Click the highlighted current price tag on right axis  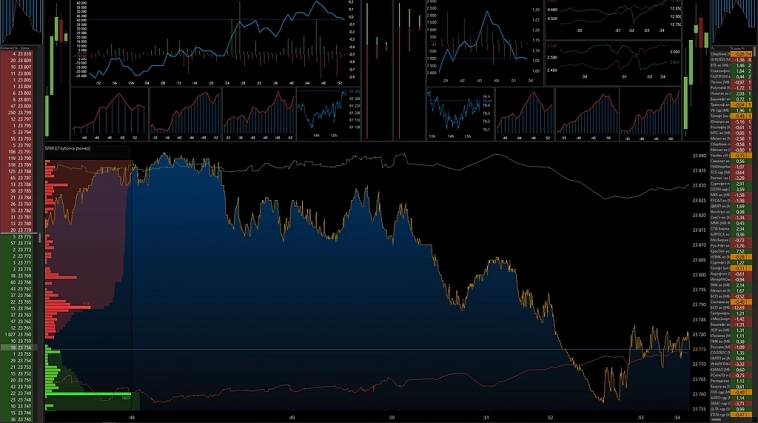(x=699, y=349)
